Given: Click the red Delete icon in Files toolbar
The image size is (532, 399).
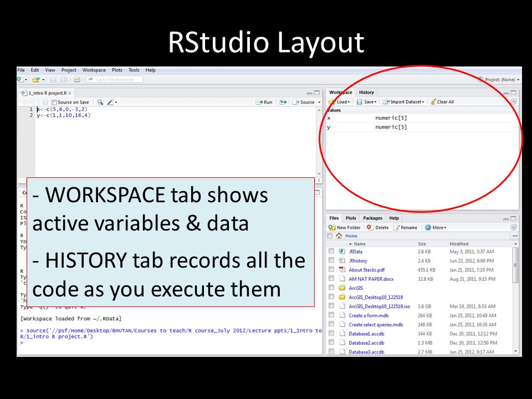Looking at the screenshot, I should click(x=370, y=227).
